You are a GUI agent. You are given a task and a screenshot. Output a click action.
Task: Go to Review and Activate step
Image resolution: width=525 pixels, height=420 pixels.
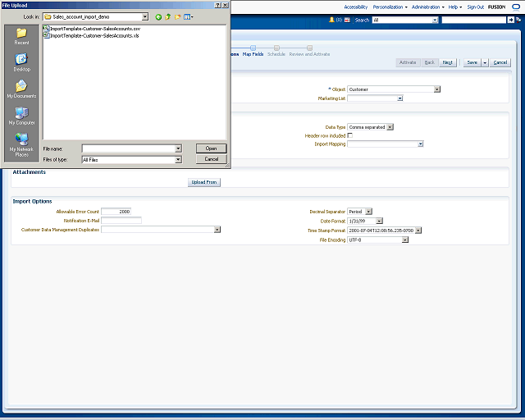(x=310, y=51)
